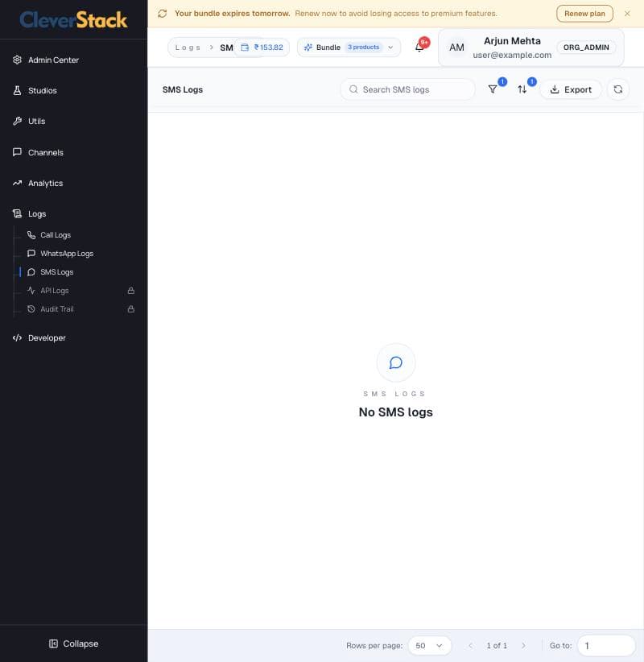Image resolution: width=644 pixels, height=662 pixels.
Task: Click the Logs breadcrumb link
Action: [x=188, y=48]
